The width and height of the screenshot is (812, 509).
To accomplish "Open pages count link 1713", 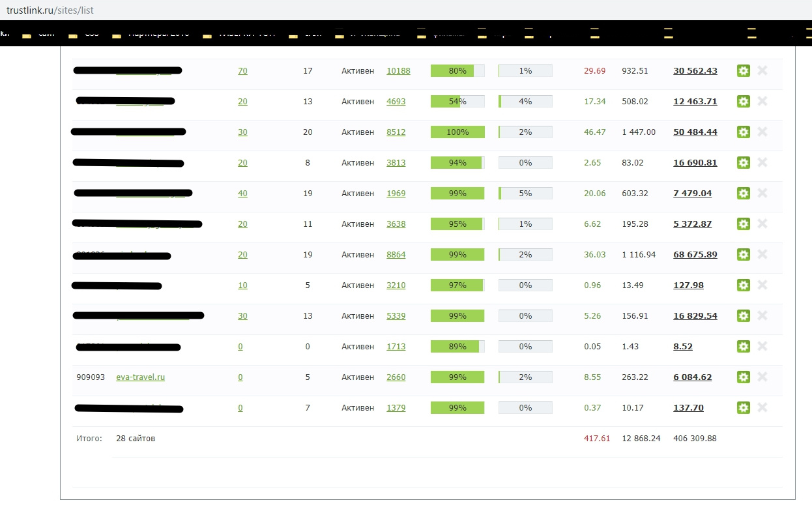I will [x=396, y=347].
